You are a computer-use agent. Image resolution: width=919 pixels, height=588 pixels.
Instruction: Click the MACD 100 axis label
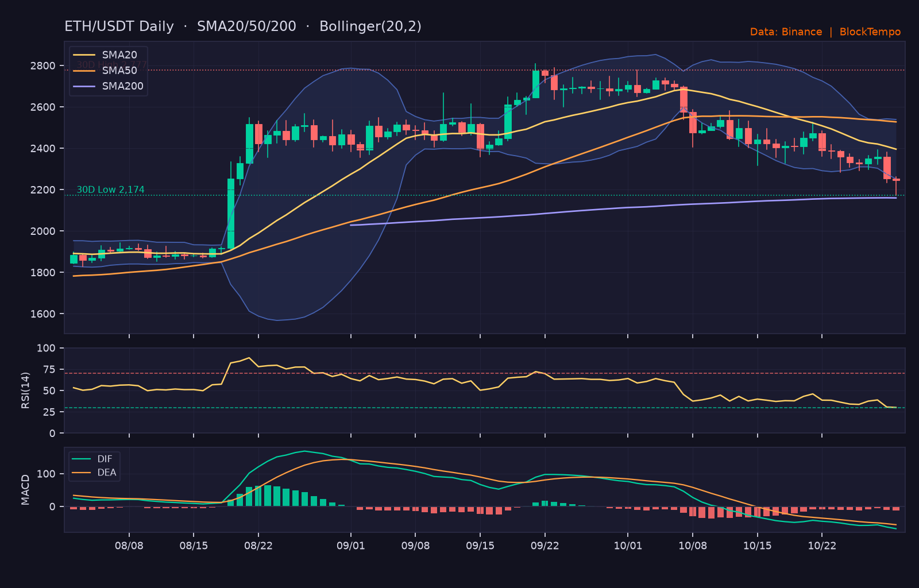coord(47,474)
